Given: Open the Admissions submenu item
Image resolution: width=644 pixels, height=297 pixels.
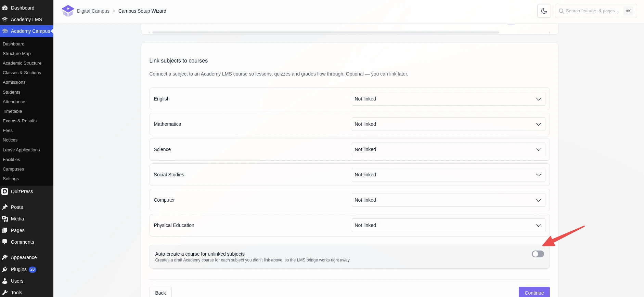Looking at the screenshot, I should tap(14, 82).
